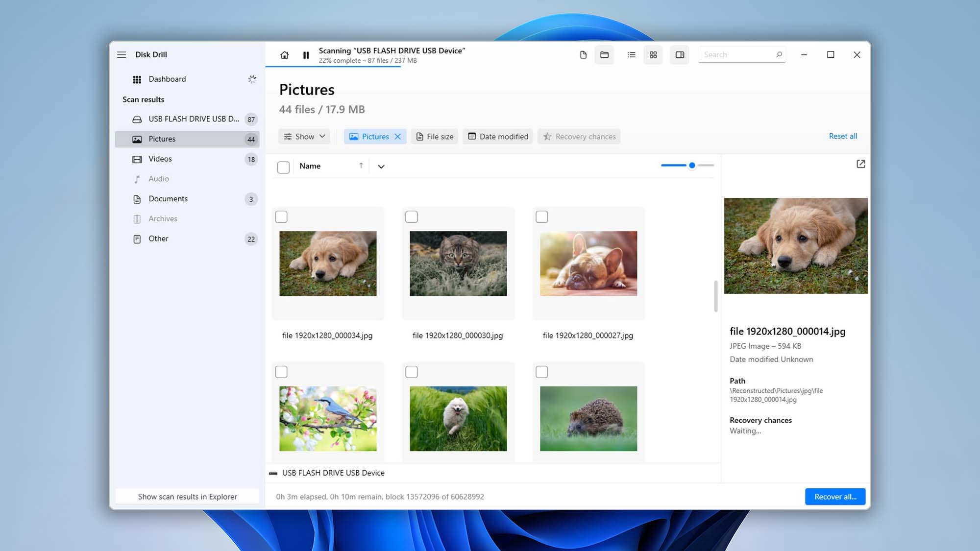Click the open folder icon in toolbar
This screenshot has height=551, width=980.
click(x=605, y=54)
